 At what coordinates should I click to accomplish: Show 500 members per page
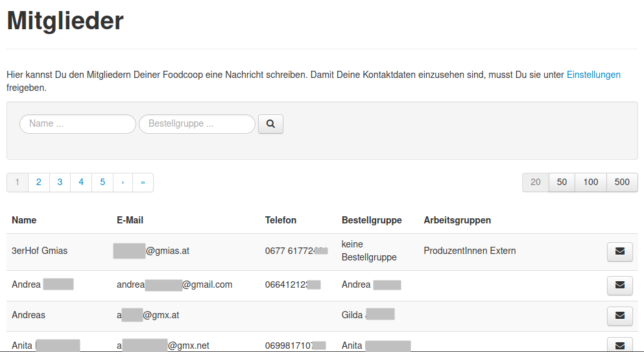622,182
